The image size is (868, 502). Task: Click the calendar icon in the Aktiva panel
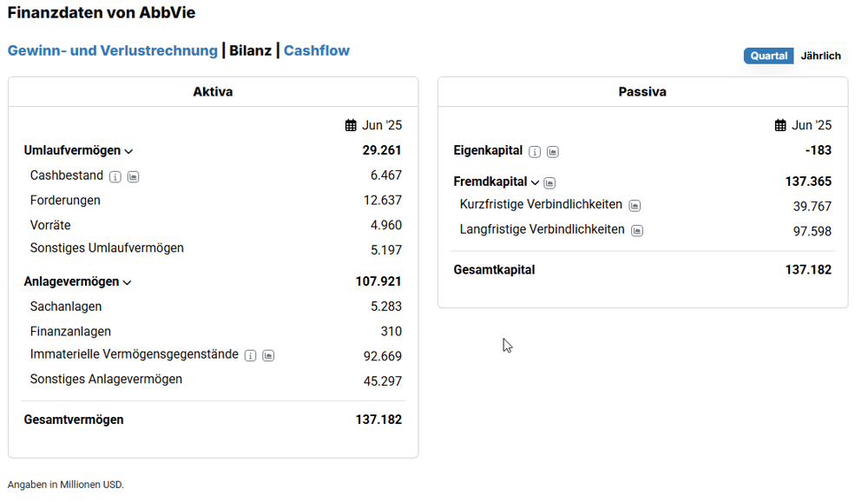coord(351,126)
